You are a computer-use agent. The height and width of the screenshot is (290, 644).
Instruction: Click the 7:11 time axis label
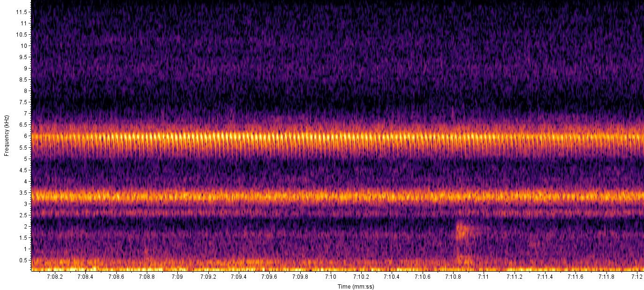(484, 277)
